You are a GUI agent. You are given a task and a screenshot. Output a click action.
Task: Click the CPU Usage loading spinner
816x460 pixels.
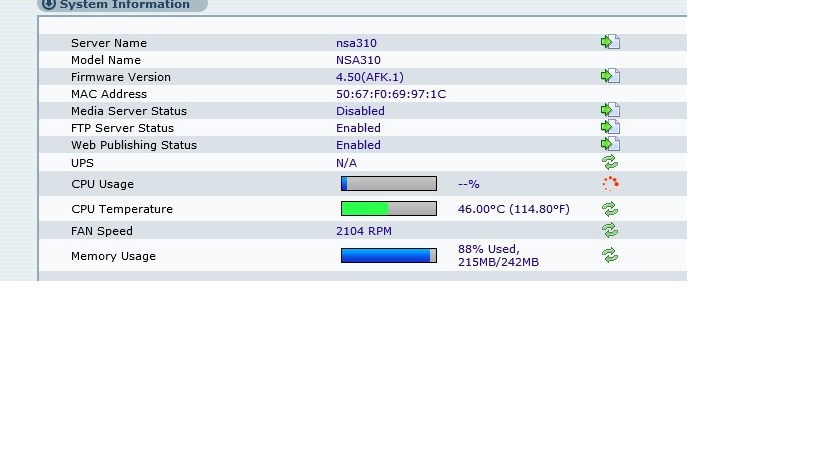610,183
